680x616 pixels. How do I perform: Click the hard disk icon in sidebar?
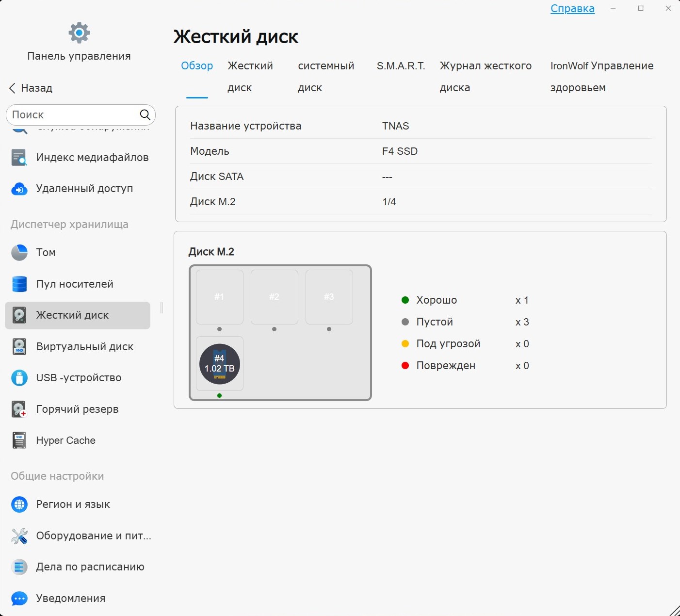click(x=19, y=315)
